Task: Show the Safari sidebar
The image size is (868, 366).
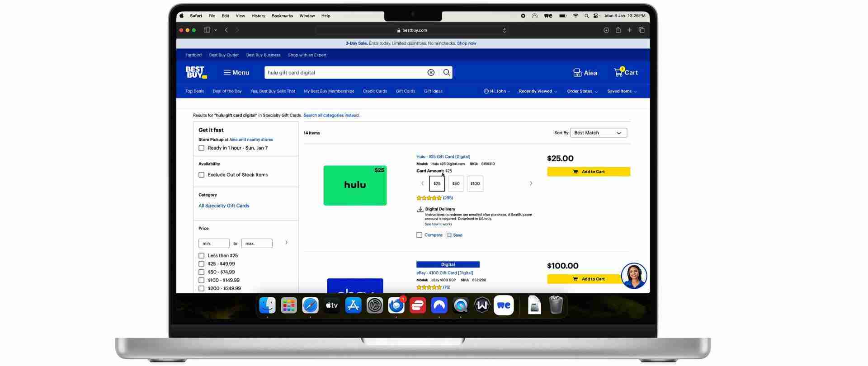Action: (207, 30)
